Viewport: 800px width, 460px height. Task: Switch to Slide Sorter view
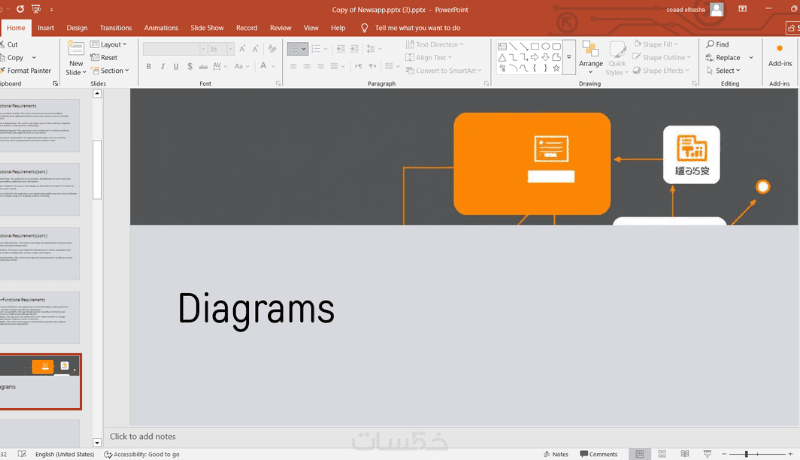click(x=662, y=454)
